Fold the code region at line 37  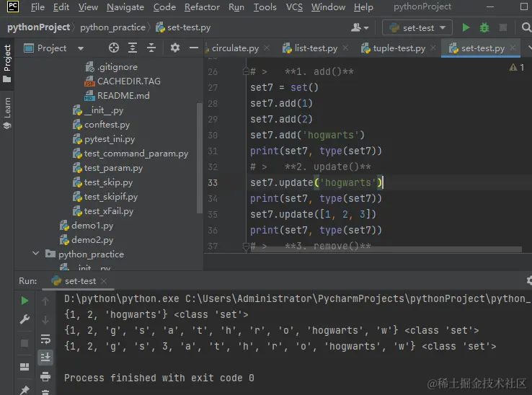pos(246,247)
